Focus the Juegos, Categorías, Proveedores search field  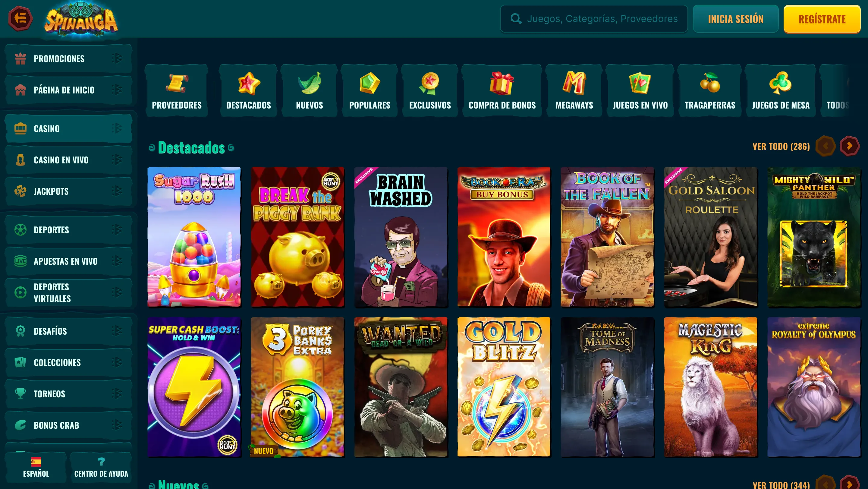click(594, 19)
